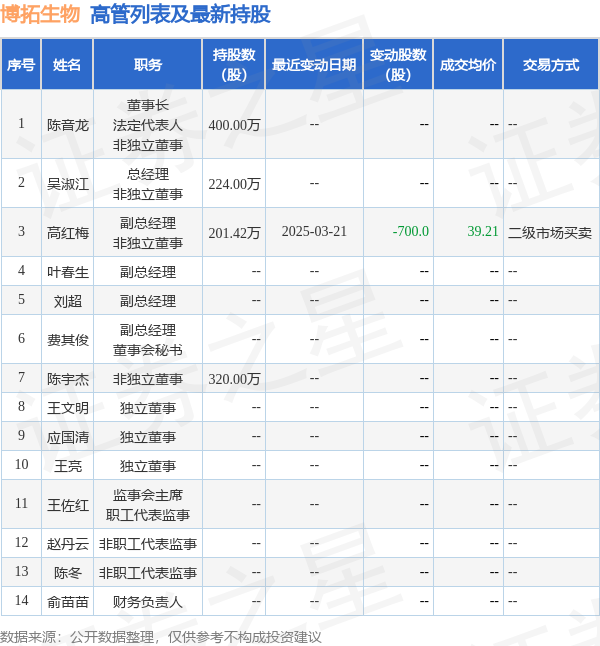Click the name 俞苗苗

[x=68, y=602]
